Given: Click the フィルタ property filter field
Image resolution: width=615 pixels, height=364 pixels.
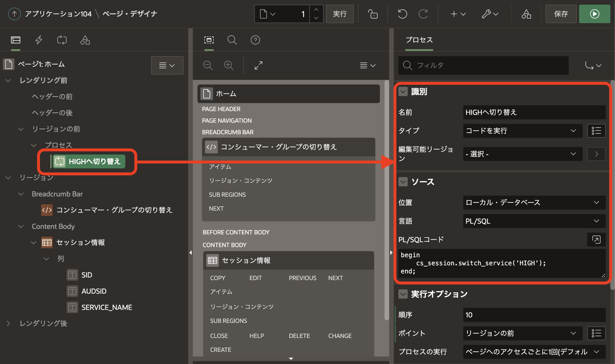Looking at the screenshot, I should pyautogui.click(x=484, y=65).
